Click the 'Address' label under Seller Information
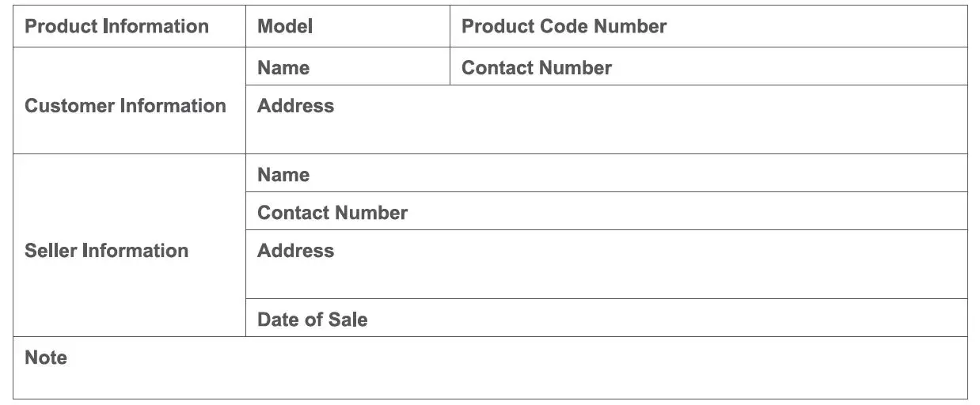Image resolution: width=980 pixels, height=405 pixels. tap(295, 251)
